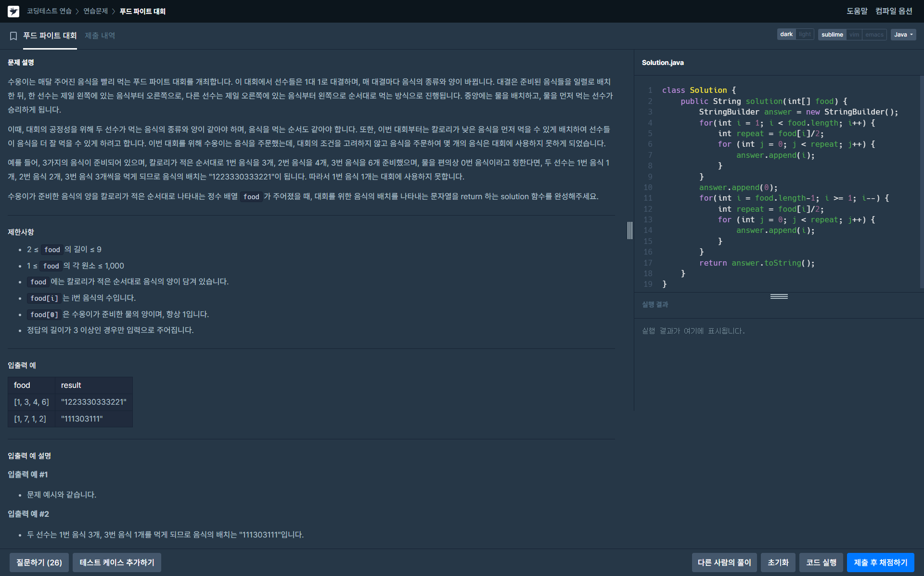Select the dark theme toggle

786,35
